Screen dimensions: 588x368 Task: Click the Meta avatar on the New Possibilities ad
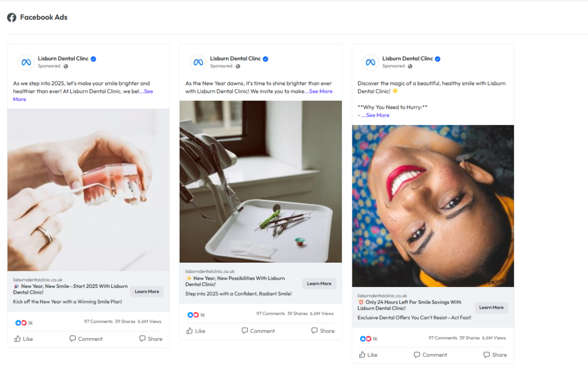point(198,62)
